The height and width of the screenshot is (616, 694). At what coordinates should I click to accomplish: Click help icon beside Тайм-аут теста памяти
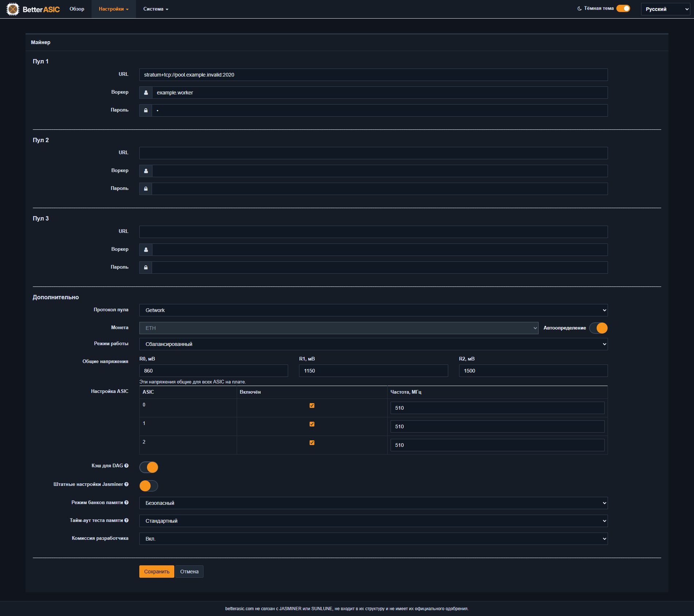point(126,520)
